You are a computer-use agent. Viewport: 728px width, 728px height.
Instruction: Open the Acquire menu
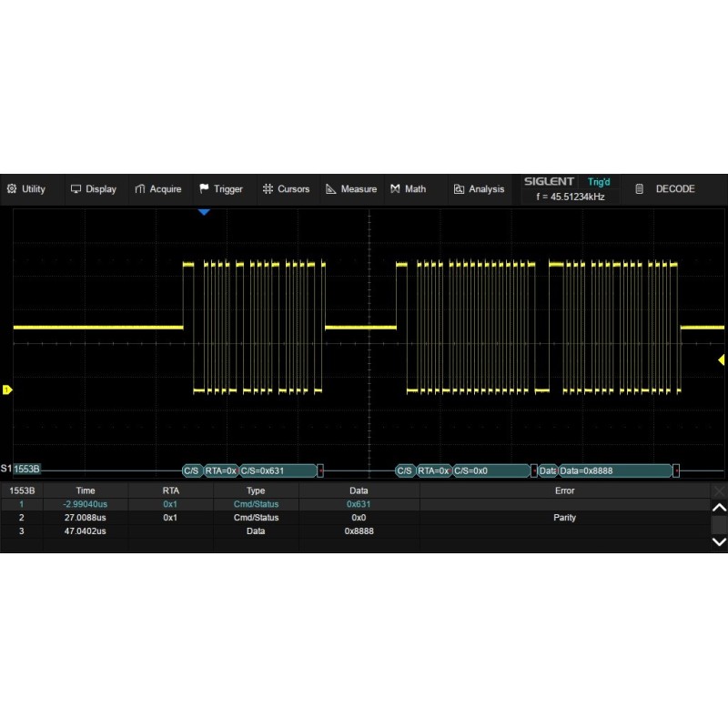click(x=157, y=189)
